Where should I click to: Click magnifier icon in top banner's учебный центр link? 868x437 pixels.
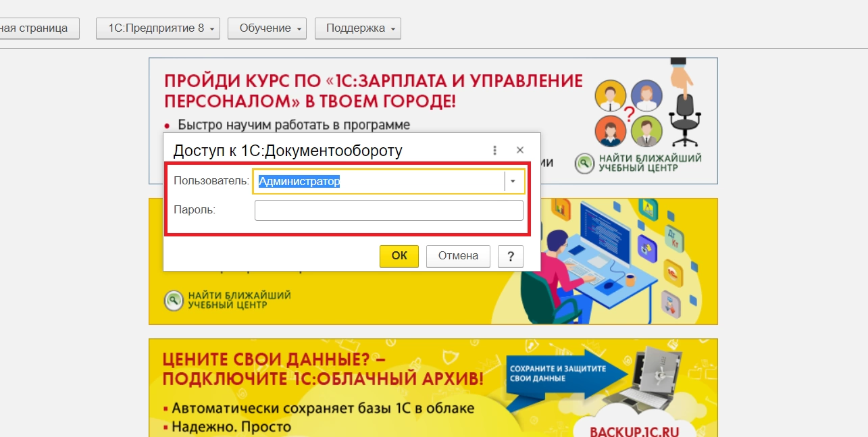(584, 163)
